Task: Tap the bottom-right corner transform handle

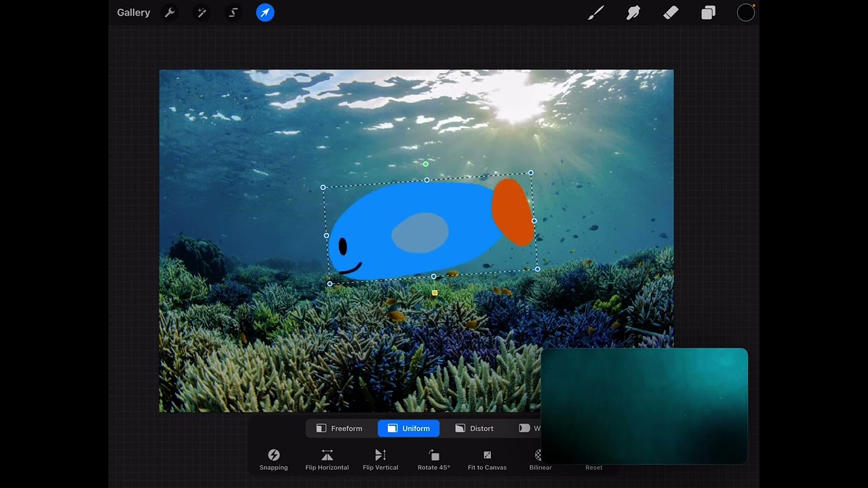Action: 538,269
